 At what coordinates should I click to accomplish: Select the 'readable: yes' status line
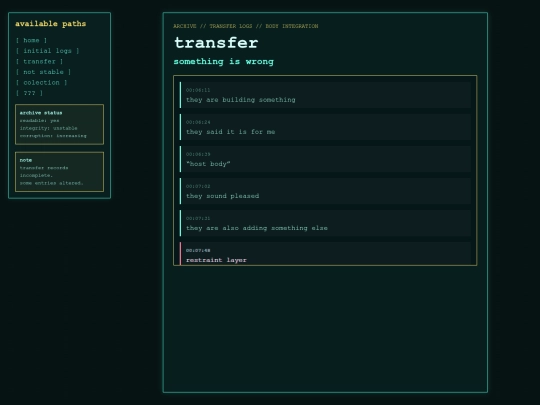[39, 121]
